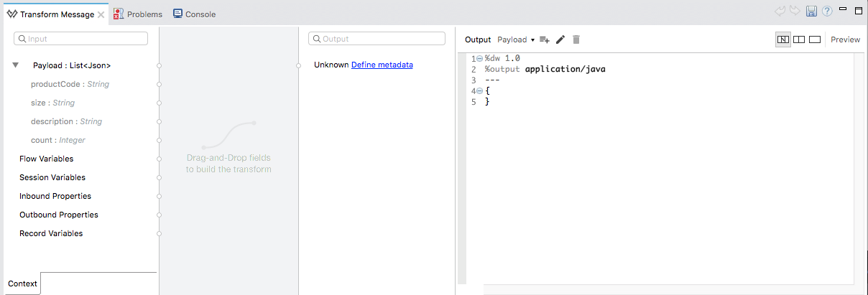Screen dimensions: 868x295
Task: Close the Transform Message tab
Action: pyautogui.click(x=101, y=14)
